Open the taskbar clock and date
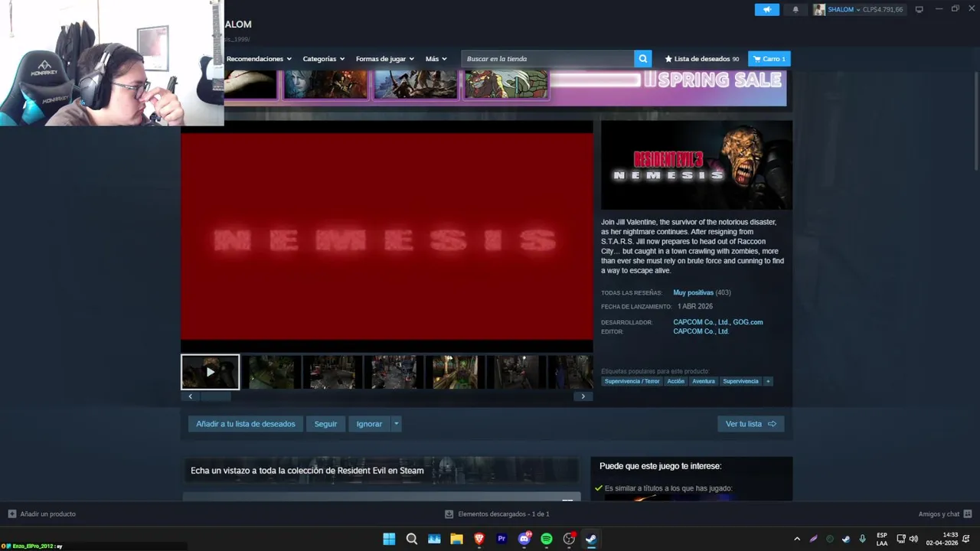The width and height of the screenshot is (980, 551). click(x=943, y=539)
